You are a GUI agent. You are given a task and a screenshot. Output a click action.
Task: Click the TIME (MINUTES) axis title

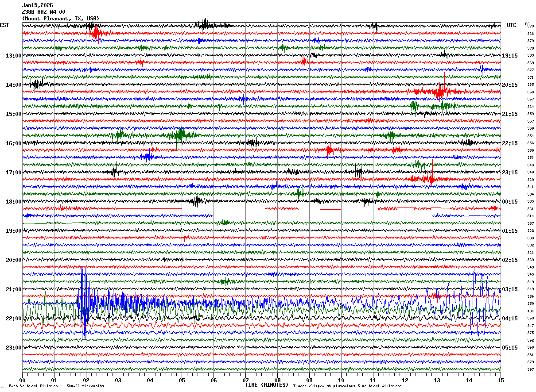pos(267,385)
